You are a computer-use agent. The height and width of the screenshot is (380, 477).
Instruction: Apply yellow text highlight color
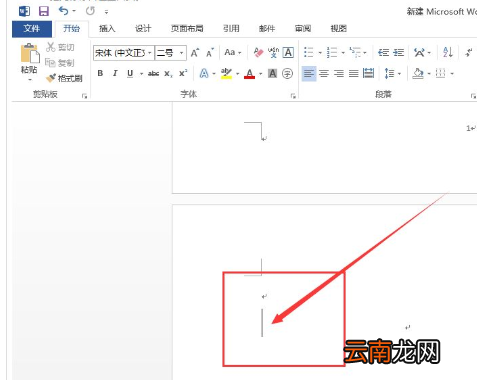226,73
